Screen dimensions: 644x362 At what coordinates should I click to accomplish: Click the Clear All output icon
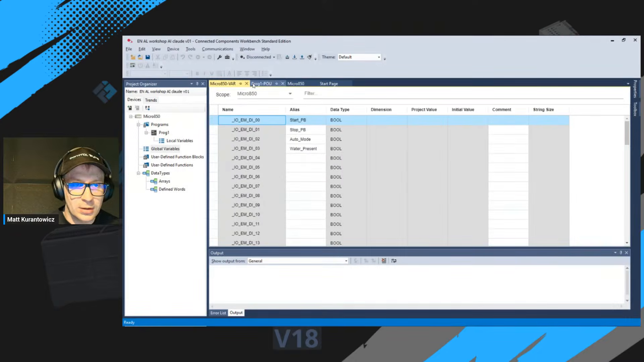(x=384, y=261)
